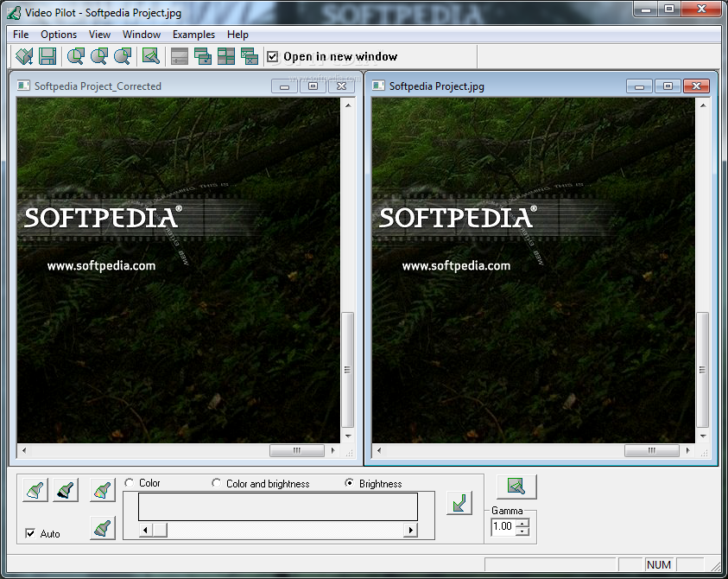The width and height of the screenshot is (728, 579).
Task: Click horizontal scrollbar thumb in Softpedia Project_Corrected
Action: (297, 450)
